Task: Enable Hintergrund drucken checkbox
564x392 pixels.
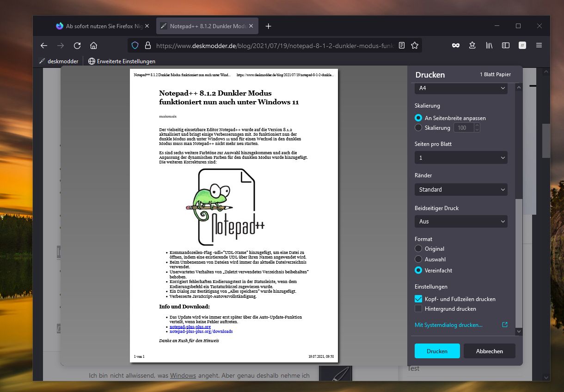Action: [x=418, y=308]
